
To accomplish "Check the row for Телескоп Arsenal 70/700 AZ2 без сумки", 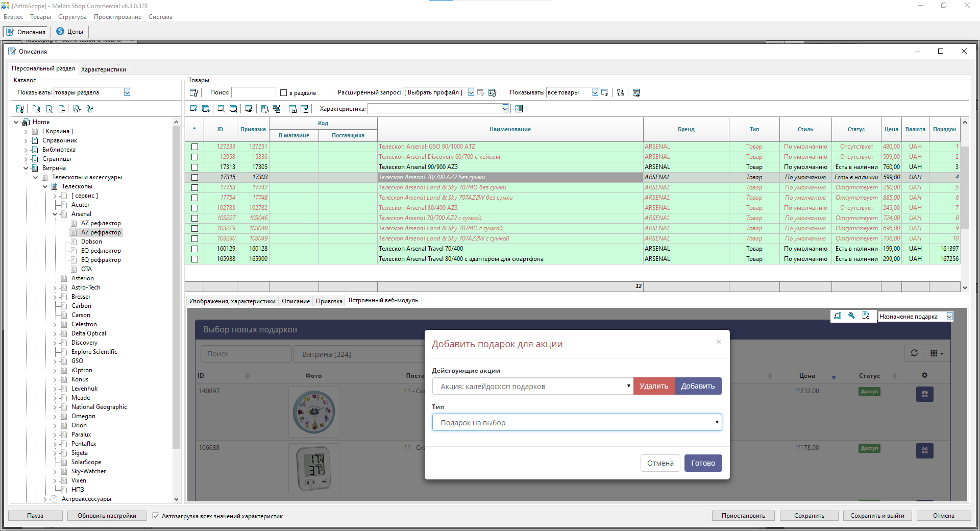I will (x=194, y=177).
